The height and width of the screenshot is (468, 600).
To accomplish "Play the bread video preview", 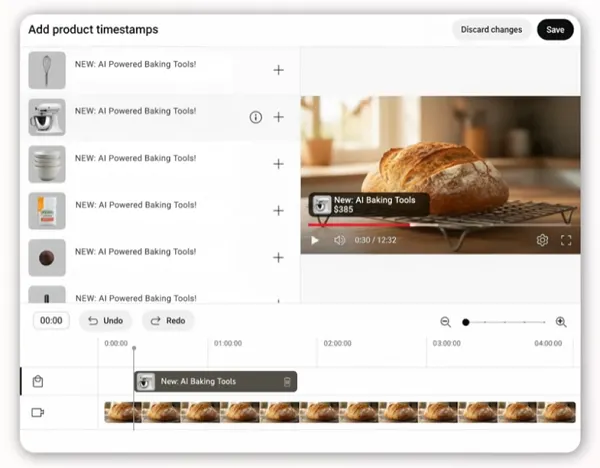I will (315, 240).
